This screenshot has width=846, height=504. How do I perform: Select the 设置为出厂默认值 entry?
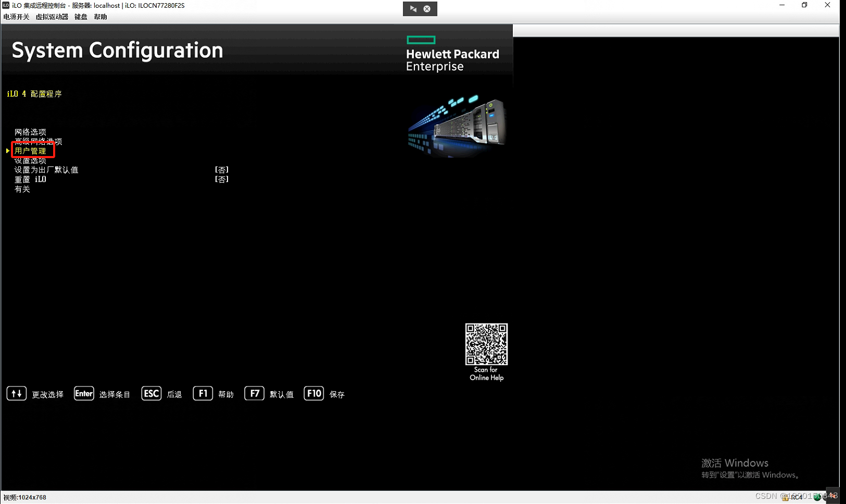point(46,170)
